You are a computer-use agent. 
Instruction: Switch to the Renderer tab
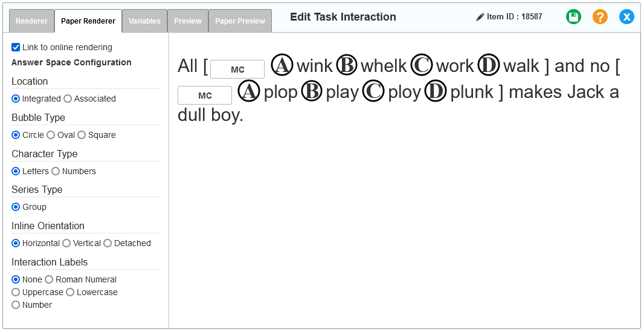(x=31, y=21)
